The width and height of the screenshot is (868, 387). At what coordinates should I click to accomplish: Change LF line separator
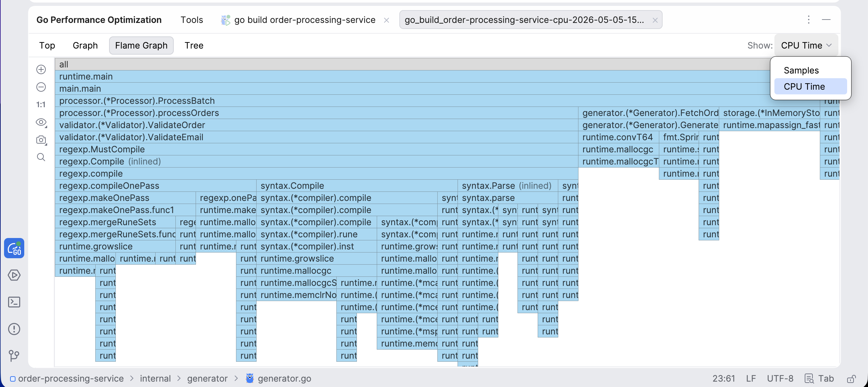click(751, 379)
